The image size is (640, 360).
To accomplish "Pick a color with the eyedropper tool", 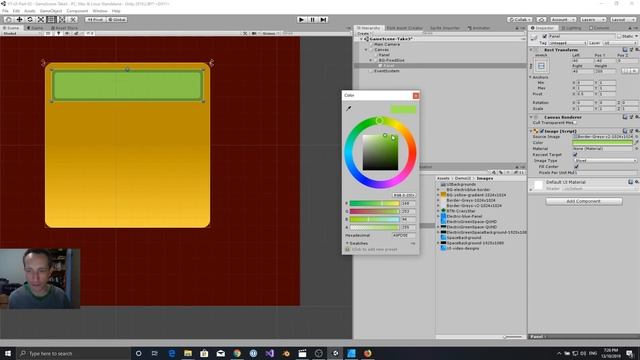I will point(349,109).
